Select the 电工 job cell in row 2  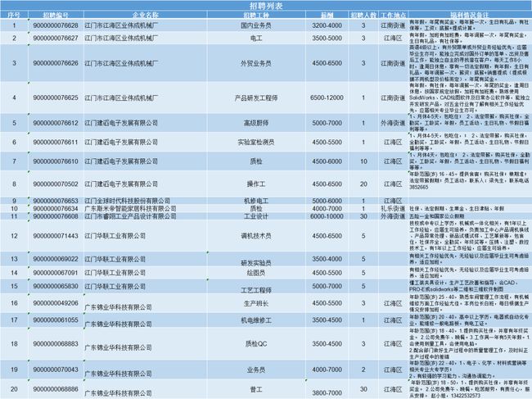coord(256,38)
